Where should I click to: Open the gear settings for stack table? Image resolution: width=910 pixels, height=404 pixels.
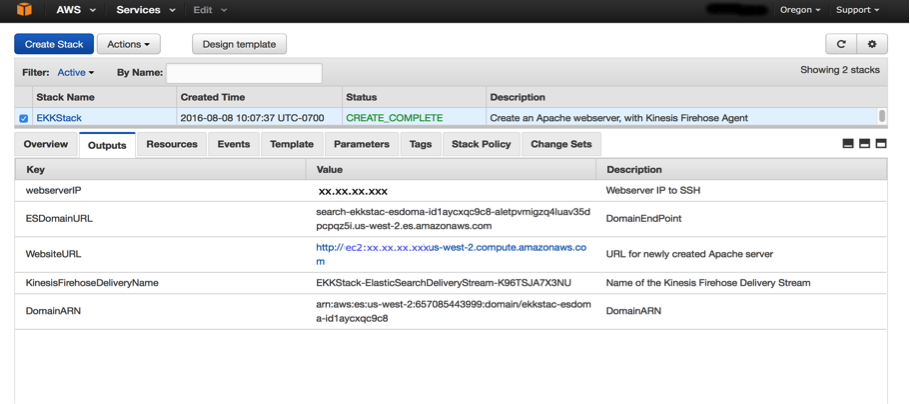872,44
